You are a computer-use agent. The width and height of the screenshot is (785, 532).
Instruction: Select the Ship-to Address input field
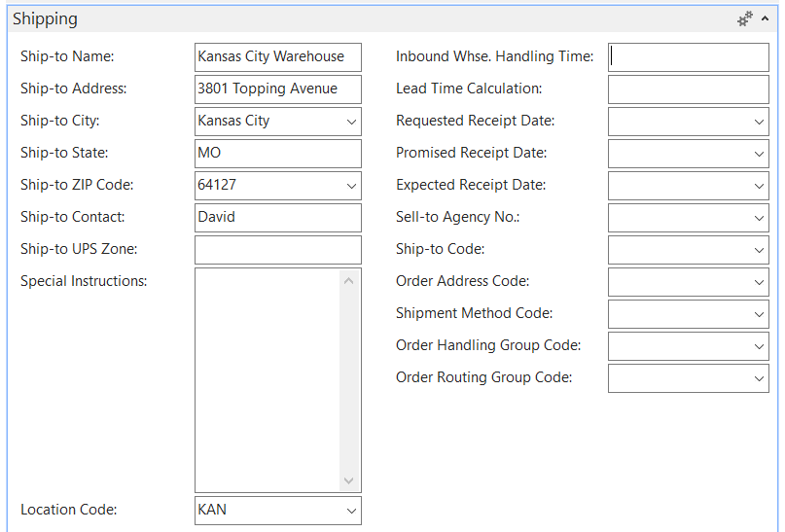coord(277,89)
